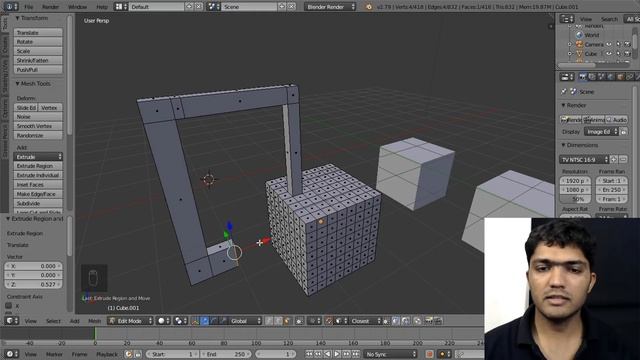
Task: Open the viewport shading selector
Action: click(164, 321)
